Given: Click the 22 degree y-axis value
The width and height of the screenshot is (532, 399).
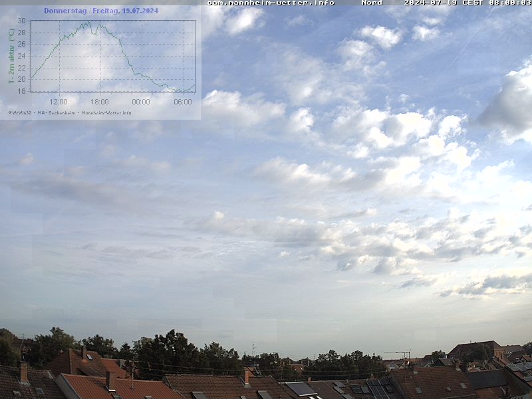Looking at the screenshot, I should point(21,68).
